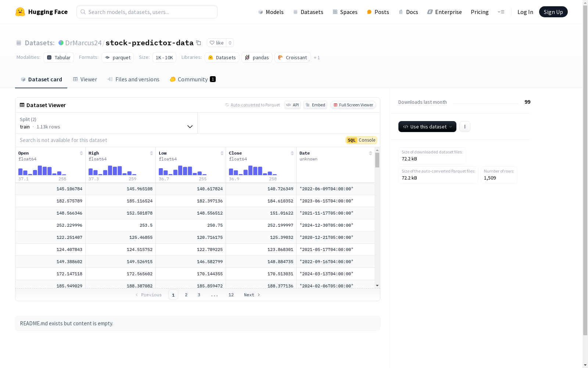Open the Use this dataset dropdown
This screenshot has height=368, width=588.
[x=427, y=127]
